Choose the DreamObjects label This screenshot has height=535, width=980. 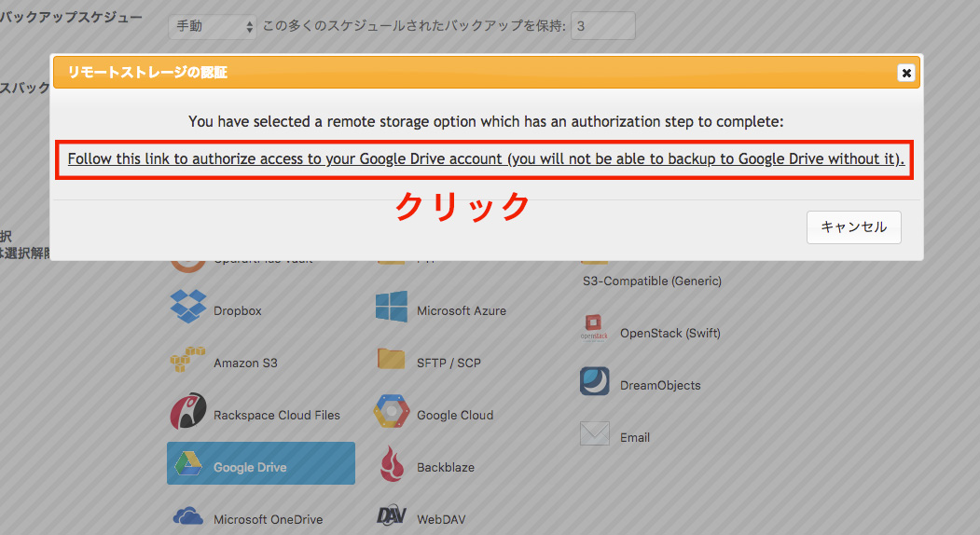pyautogui.click(x=660, y=386)
